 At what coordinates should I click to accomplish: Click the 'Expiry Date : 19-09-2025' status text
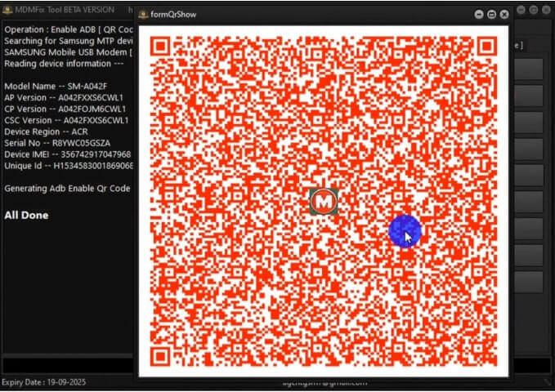click(x=44, y=382)
